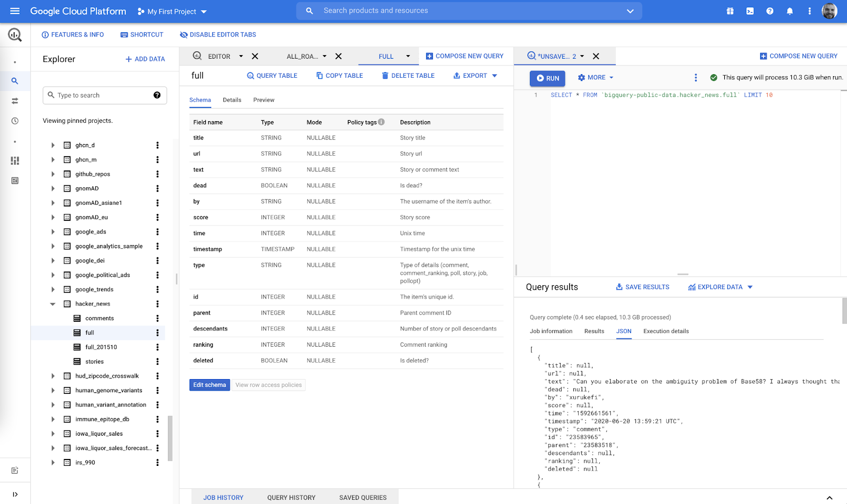Image resolution: width=847 pixels, height=504 pixels.
Task: Select the SQL workspace search icon in sidebar
Action: (15, 81)
